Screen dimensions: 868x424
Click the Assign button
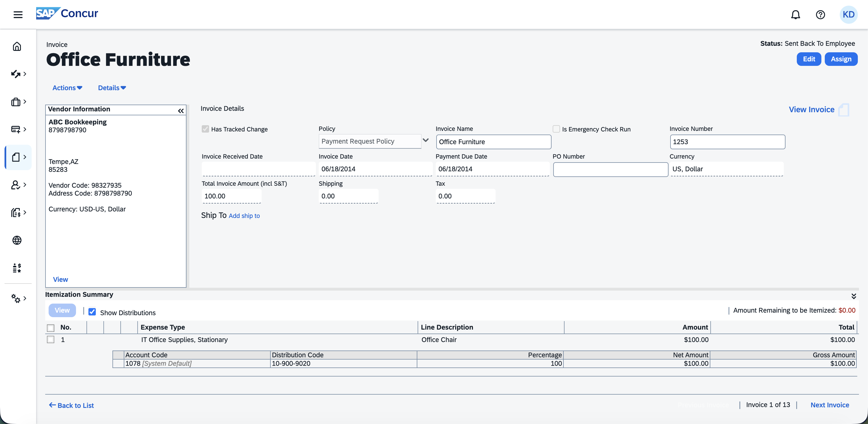pos(841,59)
